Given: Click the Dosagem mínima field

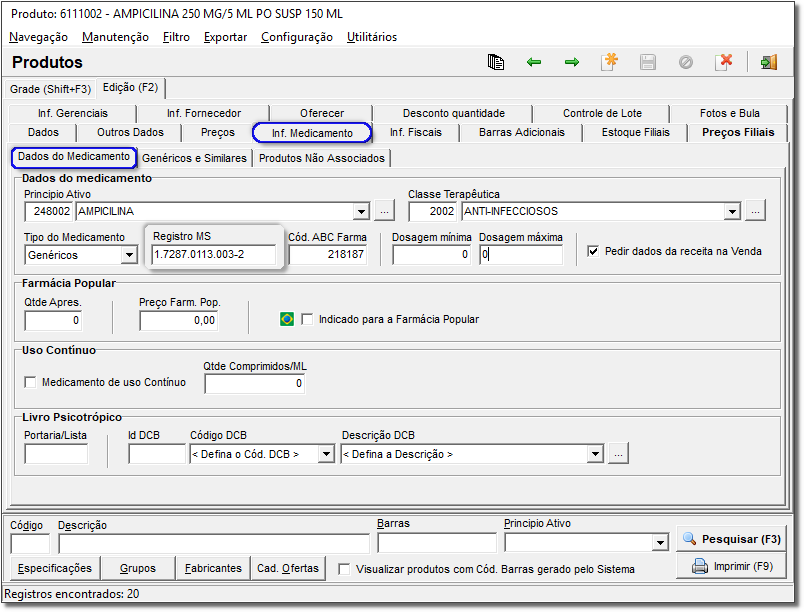Looking at the screenshot, I should tap(431, 255).
